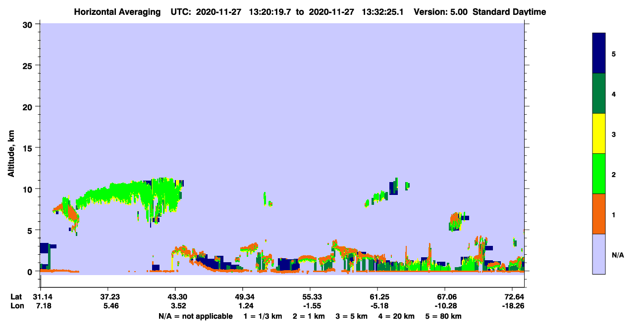Click the yellow color bar segment 3
Image resolution: width=644 pixels, height=330 pixels.
599,134
